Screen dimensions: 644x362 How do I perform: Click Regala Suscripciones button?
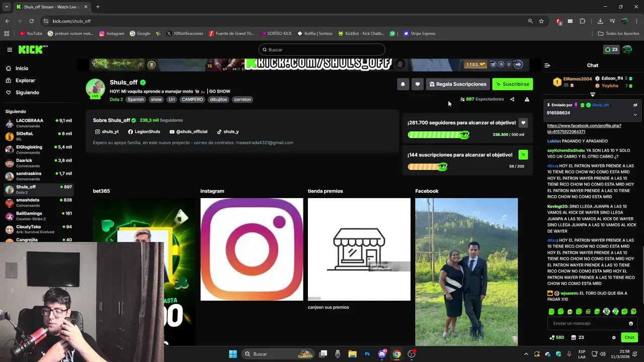tap(458, 84)
